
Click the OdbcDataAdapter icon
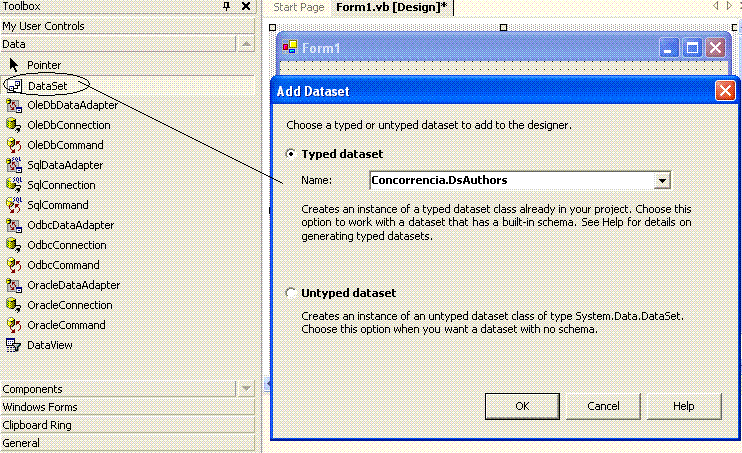pyautogui.click(x=14, y=225)
